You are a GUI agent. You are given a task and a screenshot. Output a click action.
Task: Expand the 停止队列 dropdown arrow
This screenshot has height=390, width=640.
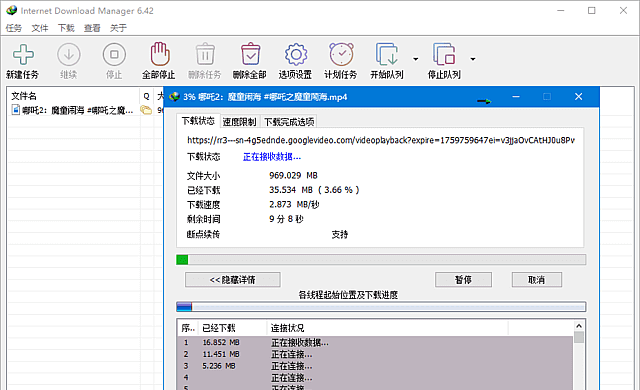pyautogui.click(x=473, y=59)
